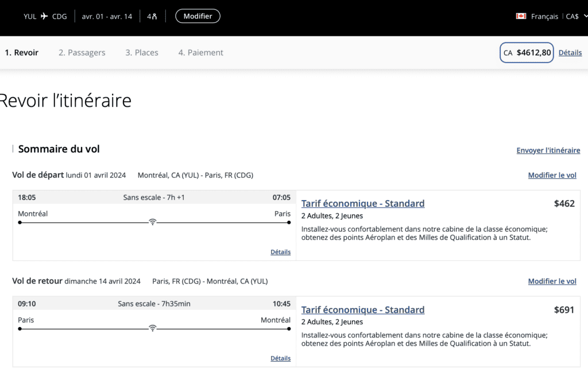Screen dimensions: 588x372
Task: Click Modifier le vol for the departure flight
Action: point(552,175)
